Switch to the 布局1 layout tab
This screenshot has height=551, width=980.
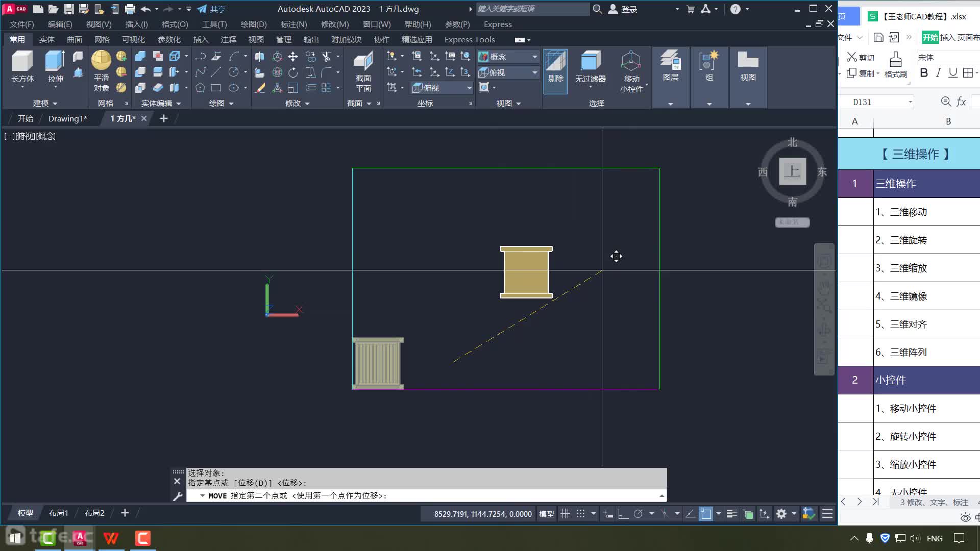(58, 513)
